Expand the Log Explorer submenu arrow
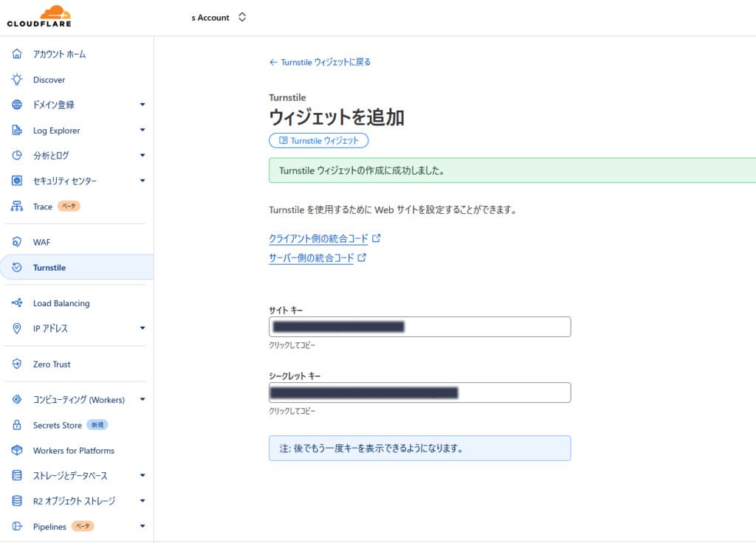This screenshot has width=756, height=543. coord(142,131)
